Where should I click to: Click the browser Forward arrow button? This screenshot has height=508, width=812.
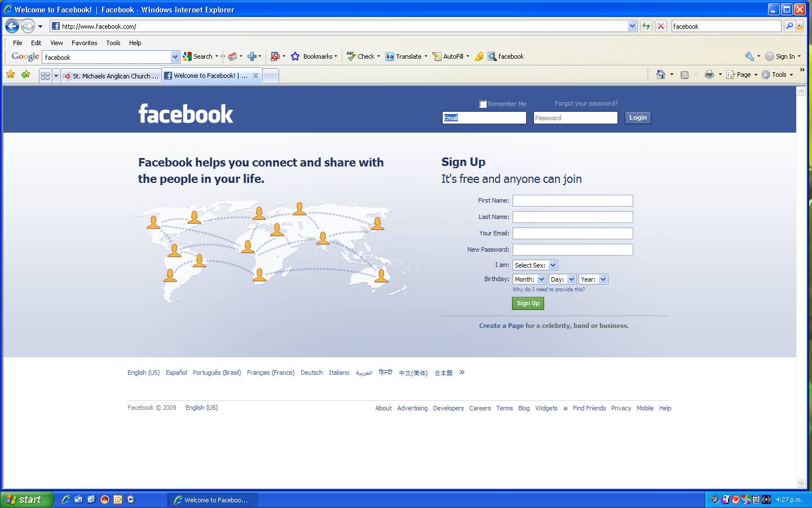click(28, 26)
